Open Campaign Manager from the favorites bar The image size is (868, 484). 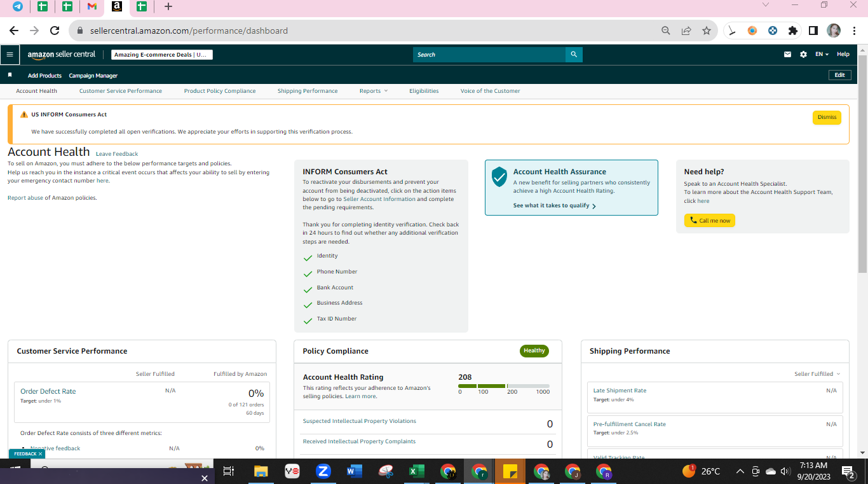(x=93, y=76)
